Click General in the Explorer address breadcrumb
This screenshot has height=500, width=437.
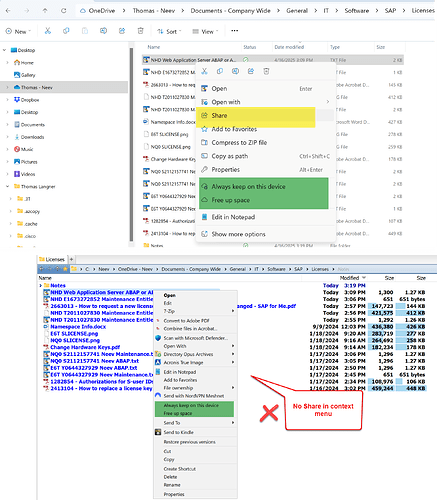click(297, 11)
